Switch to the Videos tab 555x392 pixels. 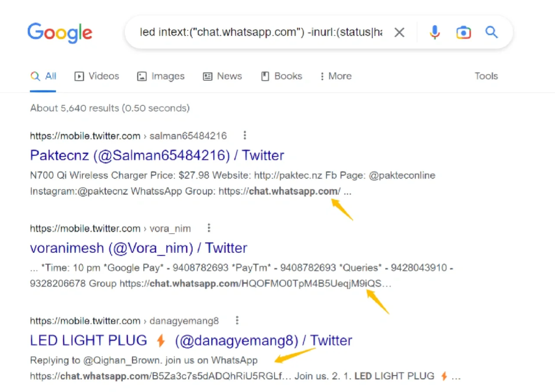[x=97, y=76]
